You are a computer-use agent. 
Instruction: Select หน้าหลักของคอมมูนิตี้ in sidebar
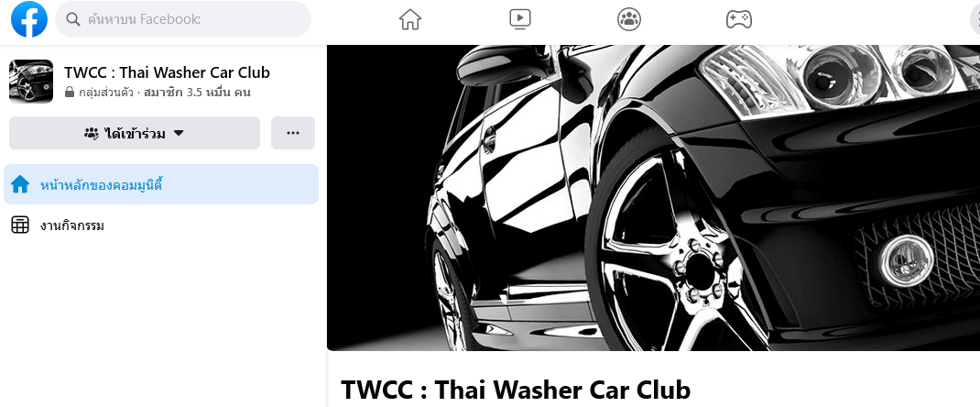pyautogui.click(x=161, y=184)
